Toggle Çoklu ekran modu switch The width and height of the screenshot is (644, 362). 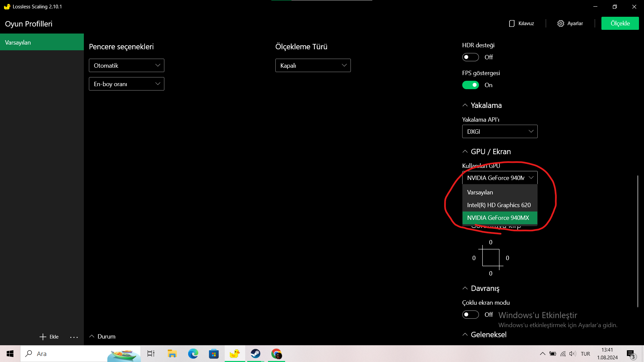click(470, 315)
